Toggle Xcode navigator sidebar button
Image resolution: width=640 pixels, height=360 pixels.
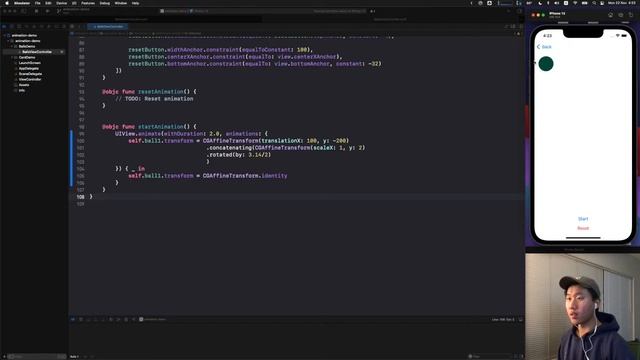point(23,11)
